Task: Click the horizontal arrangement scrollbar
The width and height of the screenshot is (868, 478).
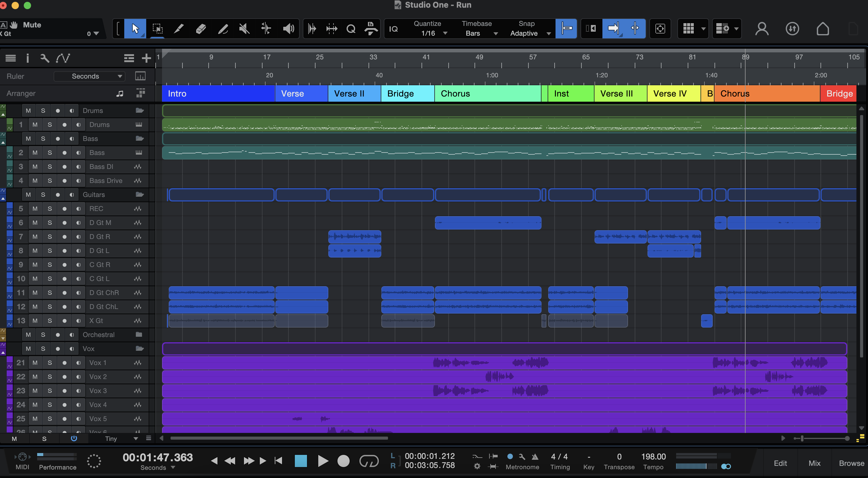Action: pos(279,438)
